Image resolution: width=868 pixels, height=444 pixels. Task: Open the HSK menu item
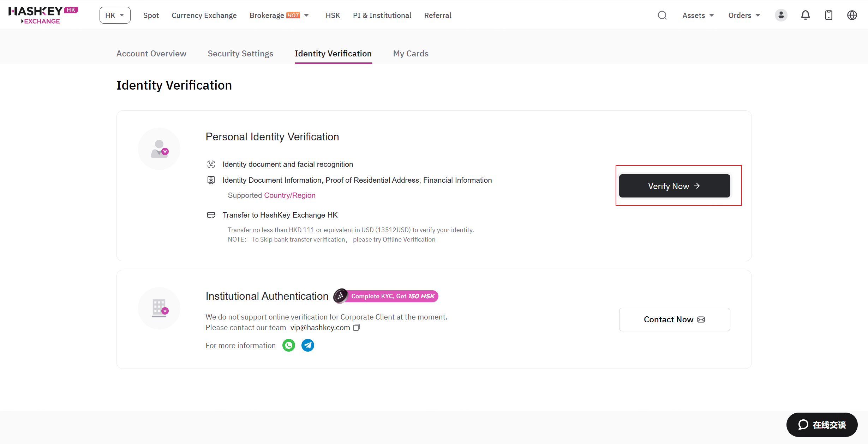click(x=333, y=15)
